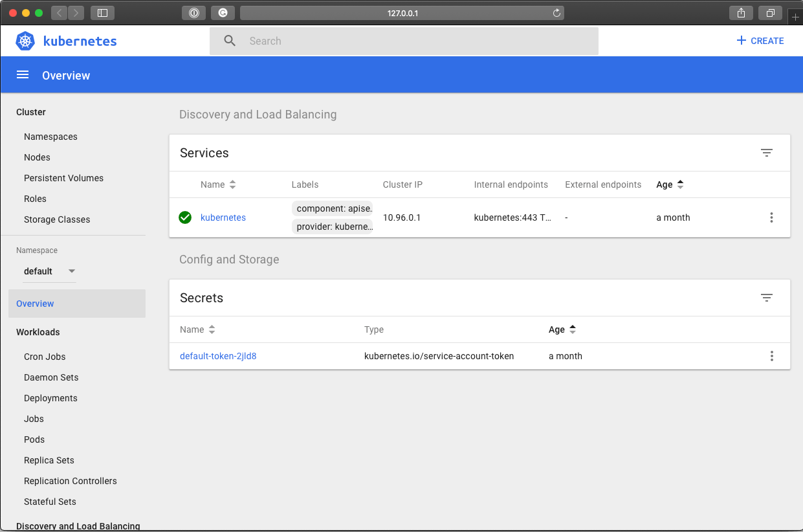Click the reload page icon in address bar
The width and height of the screenshot is (803, 532).
click(556, 13)
